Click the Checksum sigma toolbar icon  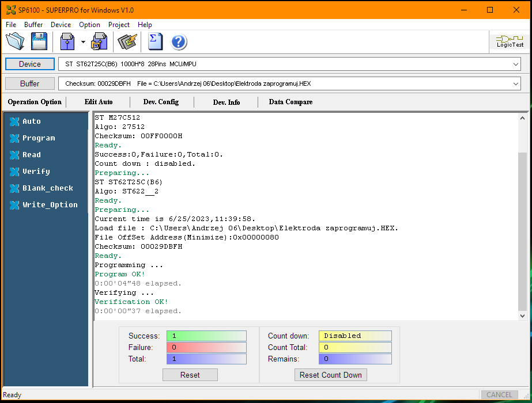click(155, 41)
